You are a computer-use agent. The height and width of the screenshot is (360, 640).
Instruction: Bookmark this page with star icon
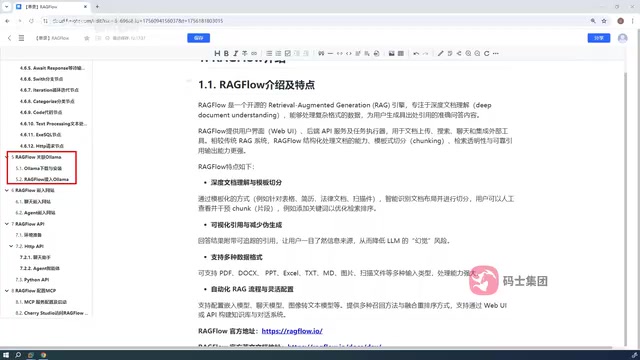(x=604, y=21)
